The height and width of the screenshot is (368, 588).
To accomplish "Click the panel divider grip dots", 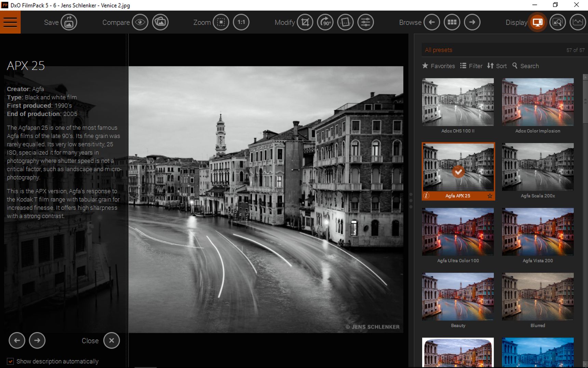I will pyautogui.click(x=411, y=201).
